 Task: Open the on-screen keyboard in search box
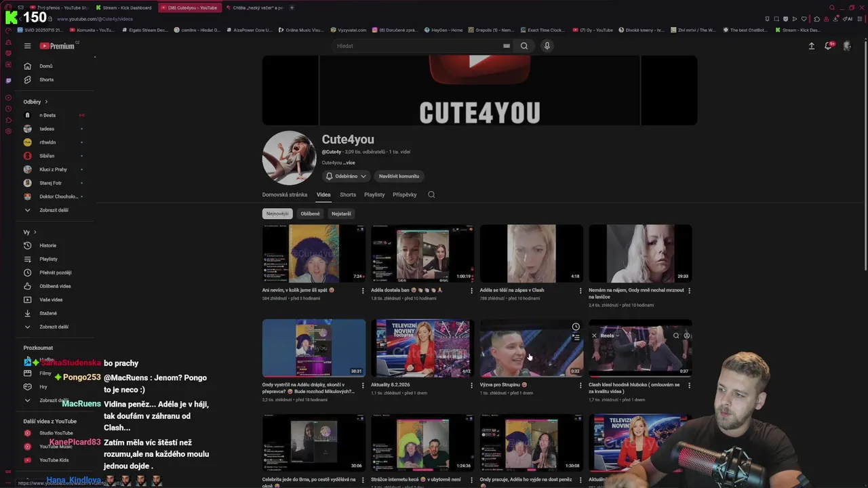point(506,46)
